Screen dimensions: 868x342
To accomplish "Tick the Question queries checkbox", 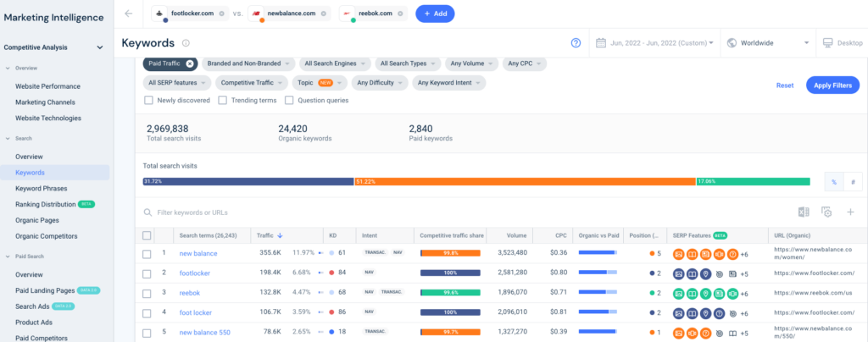I will (289, 100).
